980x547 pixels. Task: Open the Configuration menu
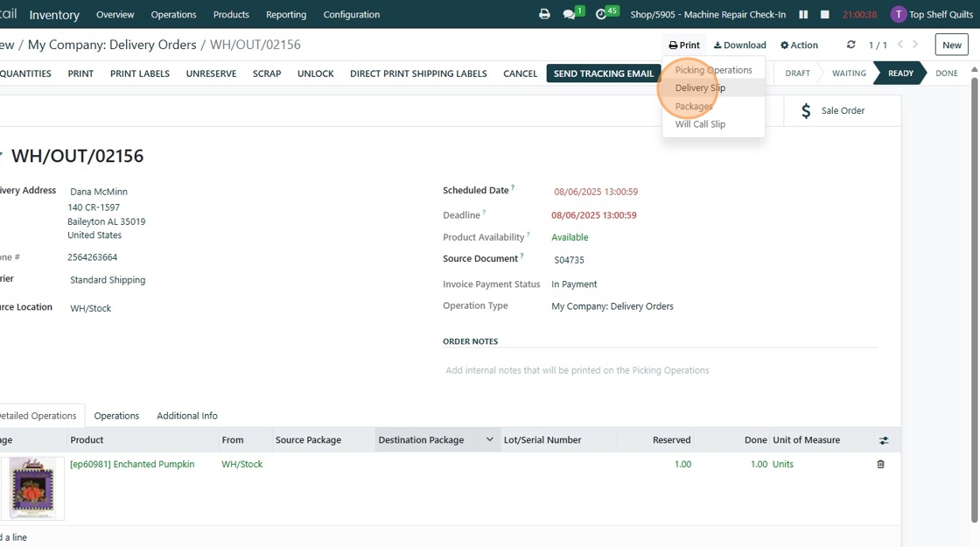(x=351, y=14)
